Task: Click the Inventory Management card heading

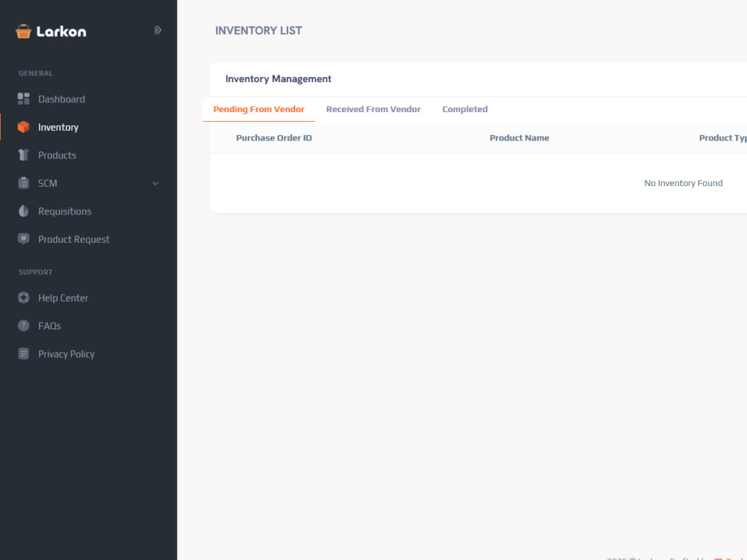Action: [278, 79]
